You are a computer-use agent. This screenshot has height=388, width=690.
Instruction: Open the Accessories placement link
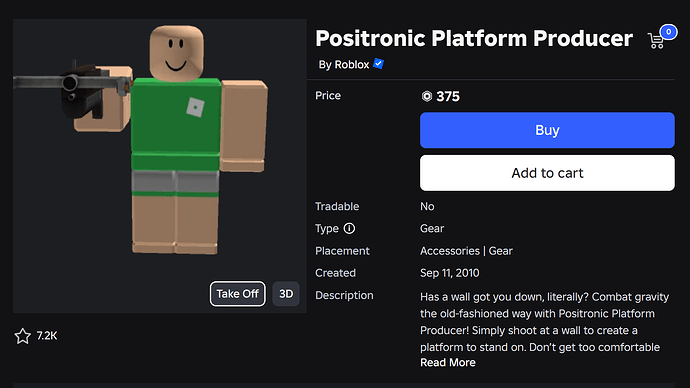tap(450, 251)
